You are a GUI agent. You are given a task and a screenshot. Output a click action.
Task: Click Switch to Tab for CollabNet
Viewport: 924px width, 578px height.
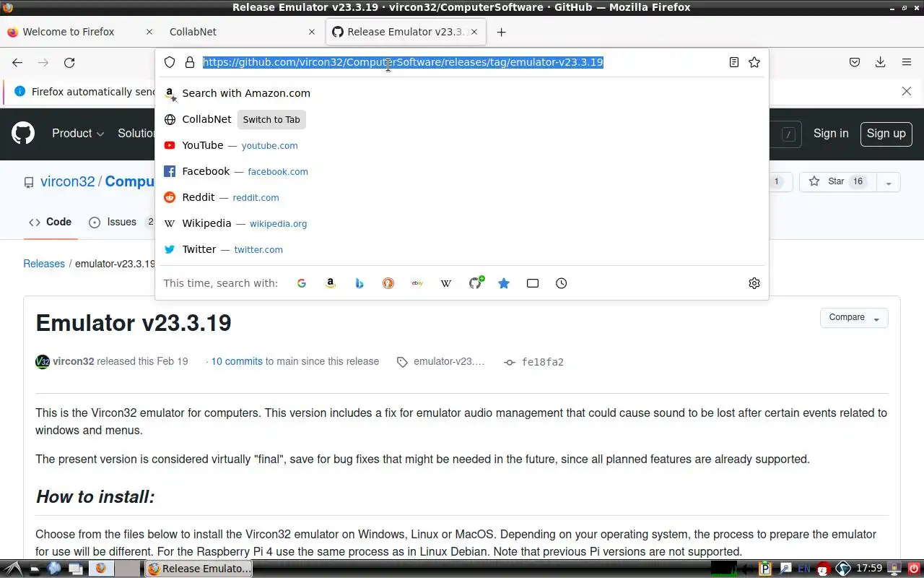(271, 120)
